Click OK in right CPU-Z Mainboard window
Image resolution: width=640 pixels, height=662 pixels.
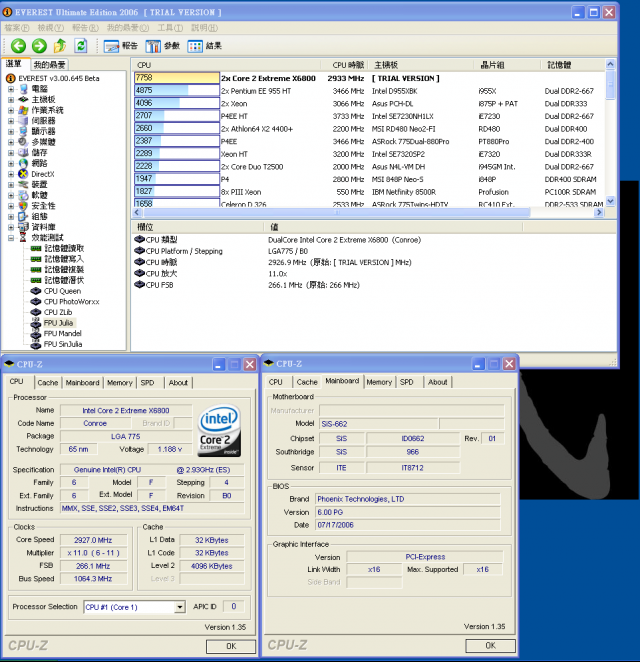[490, 646]
